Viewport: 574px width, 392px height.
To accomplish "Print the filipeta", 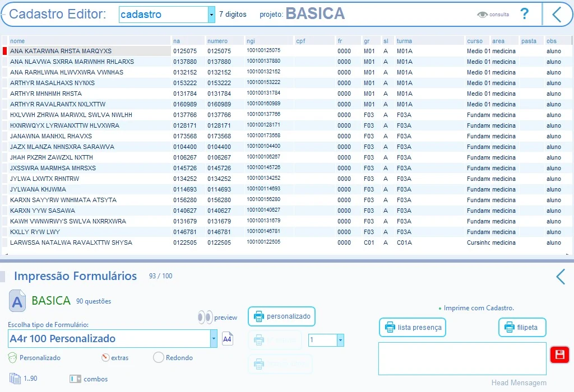I will point(522,327).
